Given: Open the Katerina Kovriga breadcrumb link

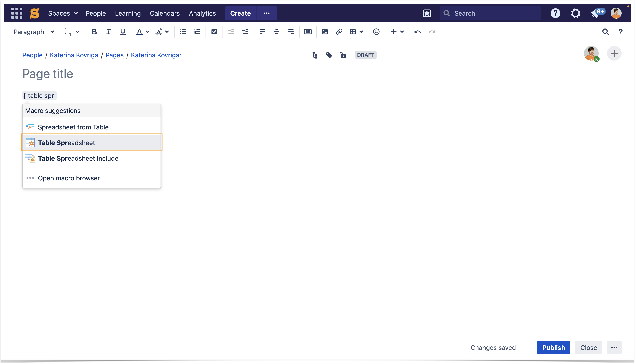Looking at the screenshot, I should pos(74,55).
